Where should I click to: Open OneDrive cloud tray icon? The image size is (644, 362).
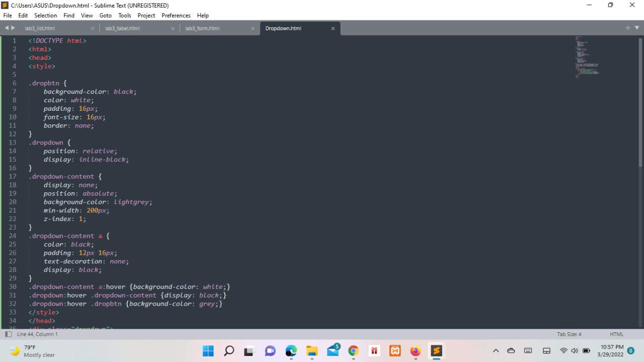511,351
